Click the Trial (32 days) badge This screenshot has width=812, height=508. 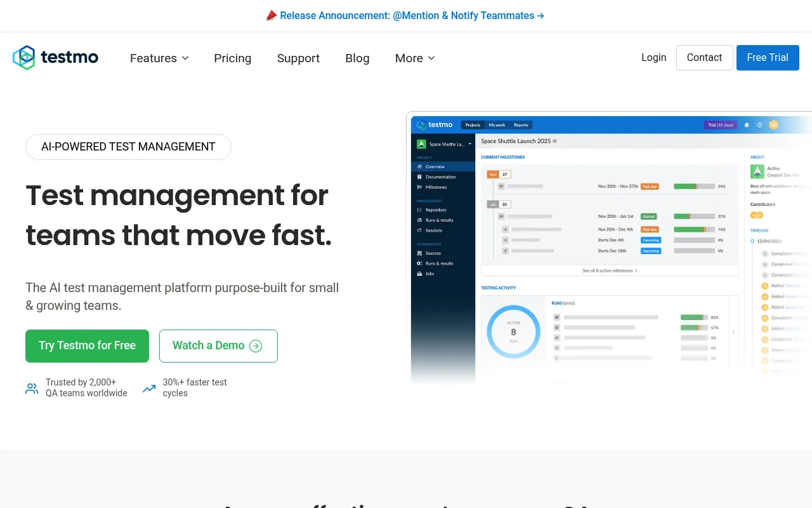point(721,125)
